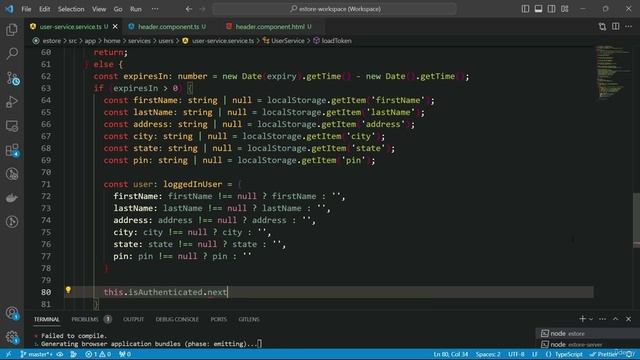Open Run and Debug view
Viewport: 640px width, 360px height.
pos(12,102)
